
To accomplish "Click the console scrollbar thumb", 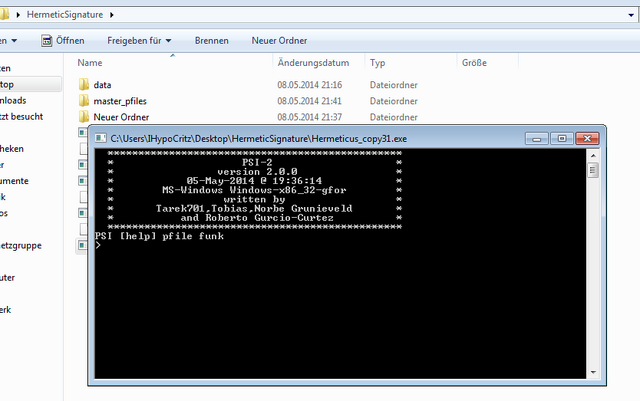I will (593, 170).
